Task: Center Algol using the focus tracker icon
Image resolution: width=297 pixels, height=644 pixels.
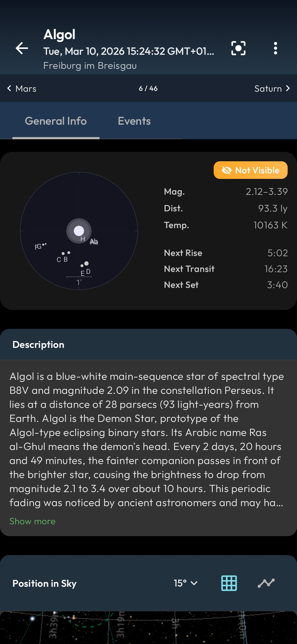Action: pos(238,48)
